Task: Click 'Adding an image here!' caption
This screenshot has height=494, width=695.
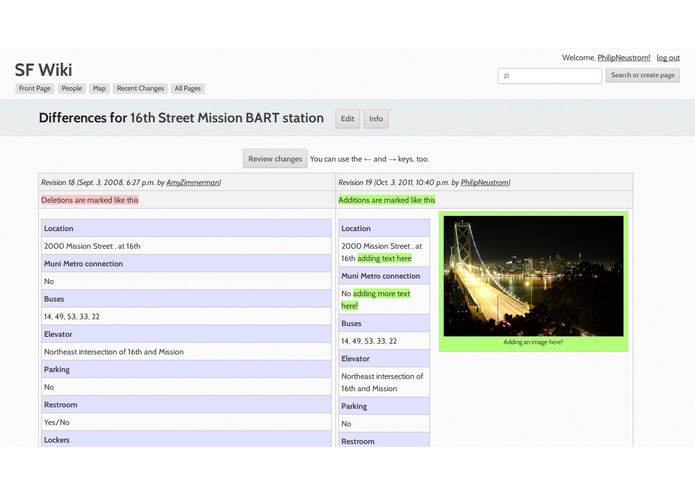Action: click(533, 342)
